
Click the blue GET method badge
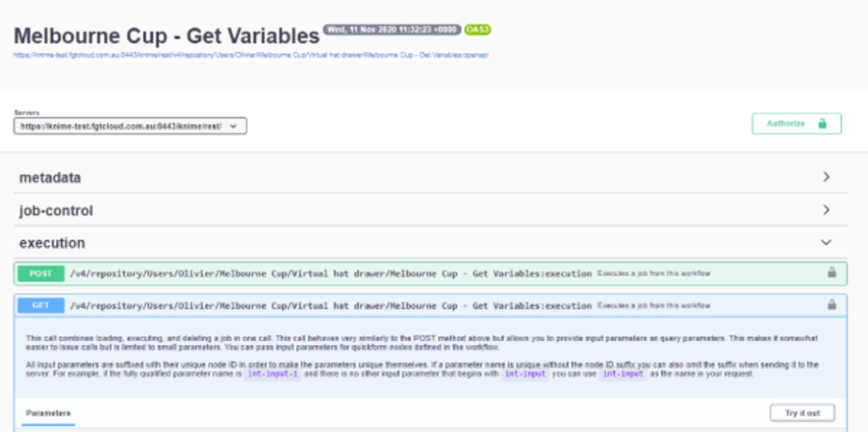click(41, 306)
